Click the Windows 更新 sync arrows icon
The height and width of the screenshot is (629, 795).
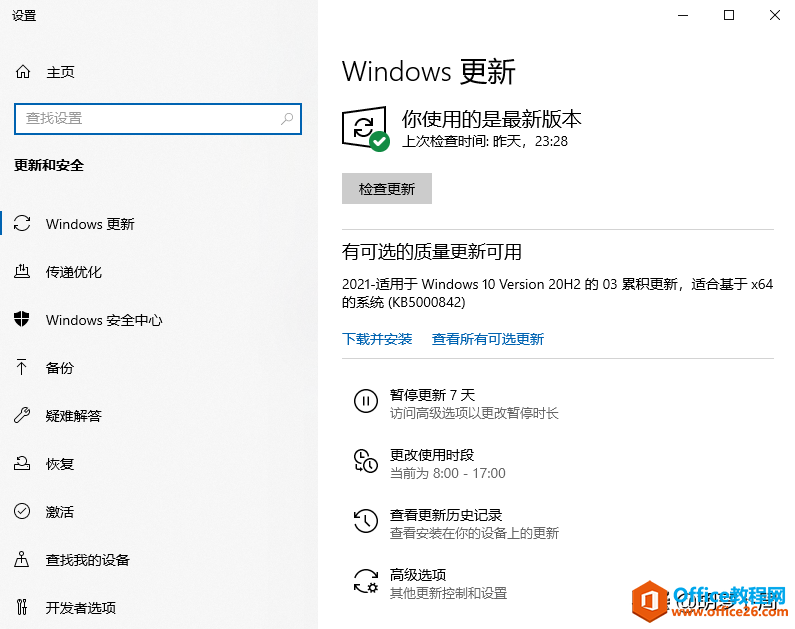[22, 224]
